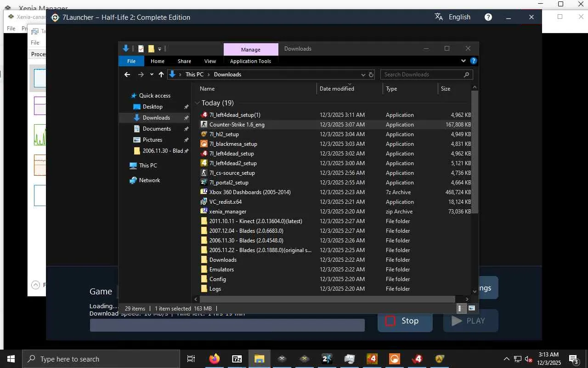Stop the 7Launcher download
Image resolution: width=588 pixels, height=368 pixels.
tap(405, 321)
